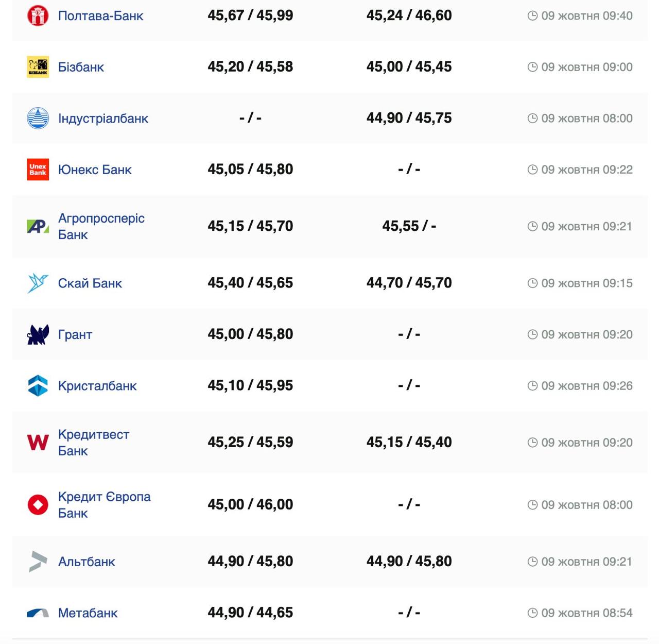Click the Агропросперіс Банк AP logo
Image resolution: width=659 pixels, height=644 pixels.
(x=38, y=226)
